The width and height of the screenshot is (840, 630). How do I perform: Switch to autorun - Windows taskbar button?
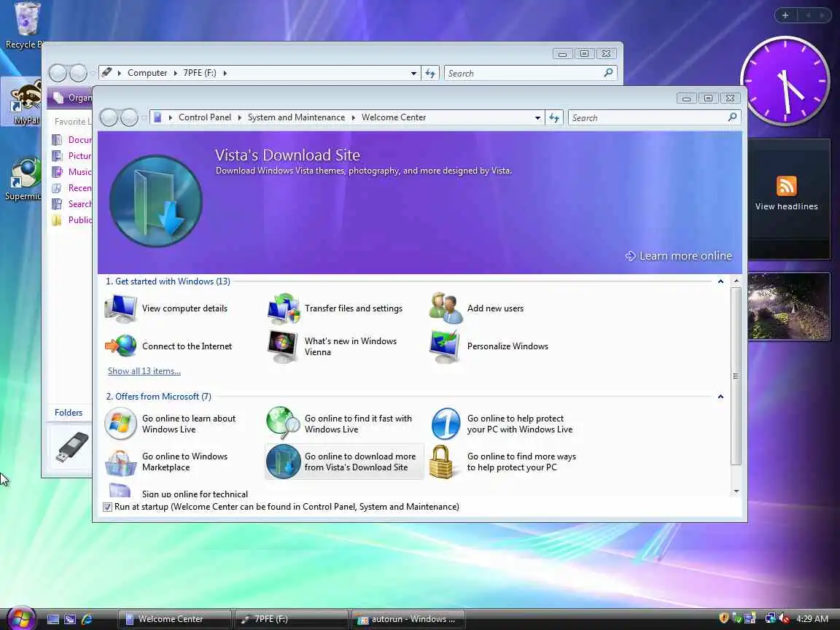coord(408,619)
